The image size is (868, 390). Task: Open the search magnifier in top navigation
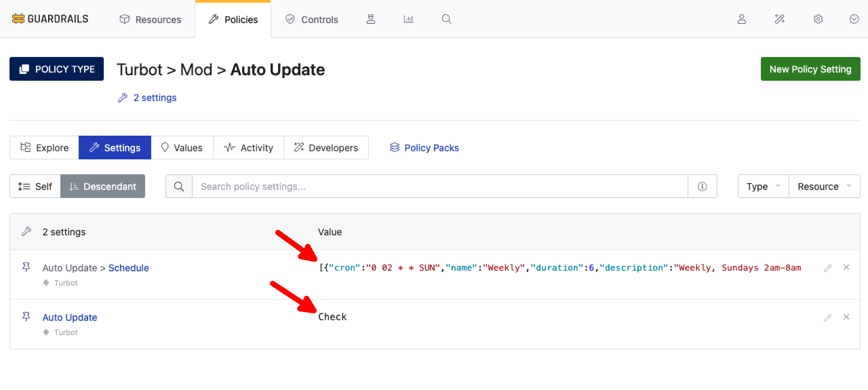click(447, 19)
